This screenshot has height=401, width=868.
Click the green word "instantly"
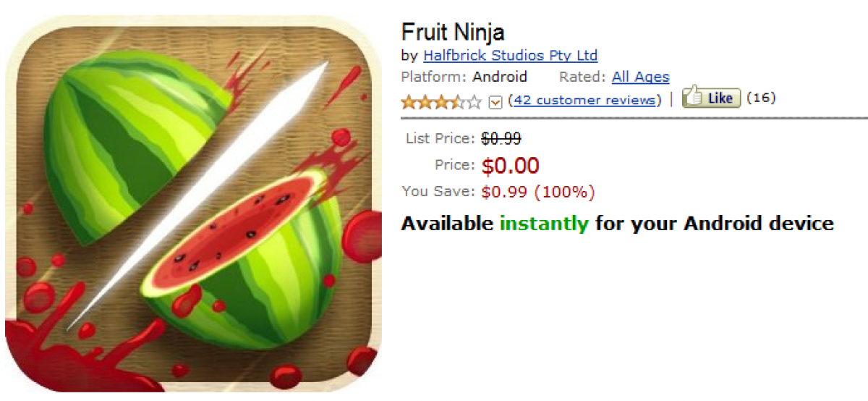coord(544,223)
